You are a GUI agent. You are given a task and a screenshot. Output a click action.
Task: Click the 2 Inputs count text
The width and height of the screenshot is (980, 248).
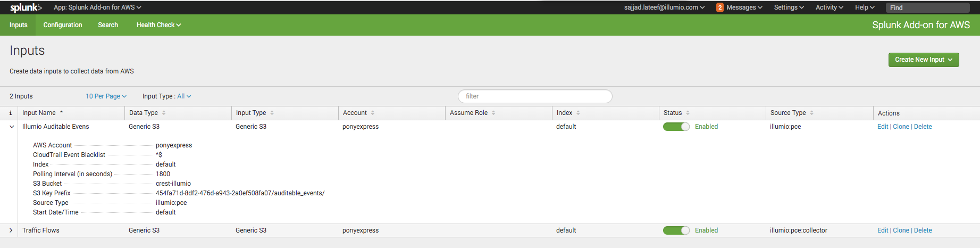[21, 96]
